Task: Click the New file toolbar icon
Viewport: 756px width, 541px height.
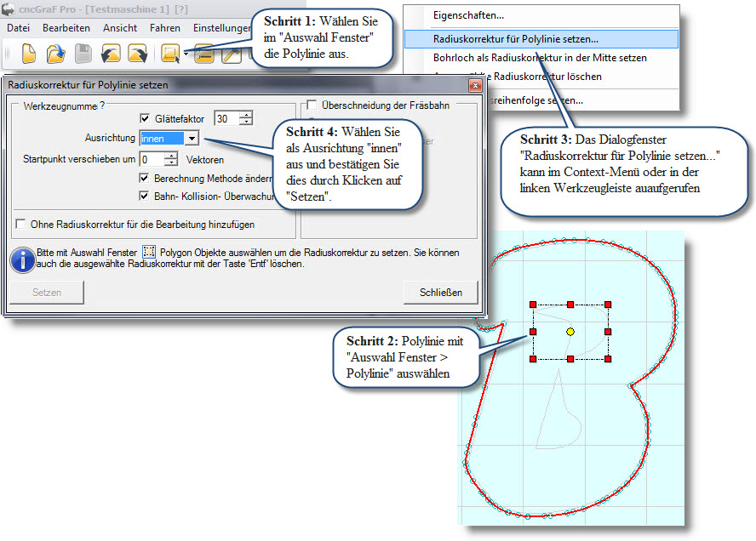Action: [29, 54]
